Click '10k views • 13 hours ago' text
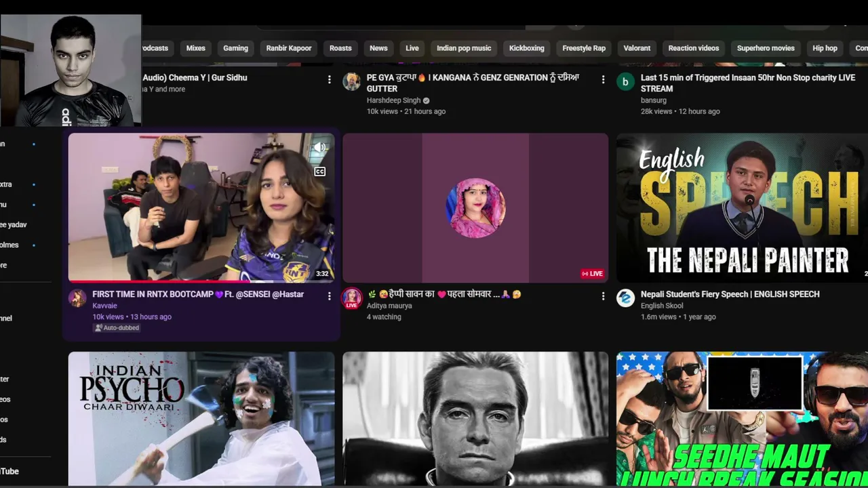Image resolution: width=868 pixels, height=488 pixels. tap(132, 317)
